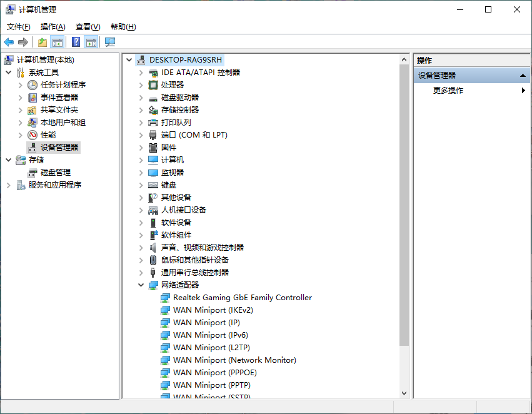Image resolution: width=532 pixels, height=414 pixels.
Task: Click the 键盘 device icon
Action: [153, 185]
